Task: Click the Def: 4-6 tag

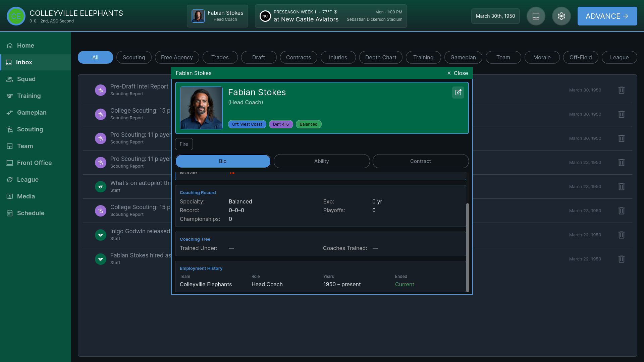Action: (x=281, y=124)
